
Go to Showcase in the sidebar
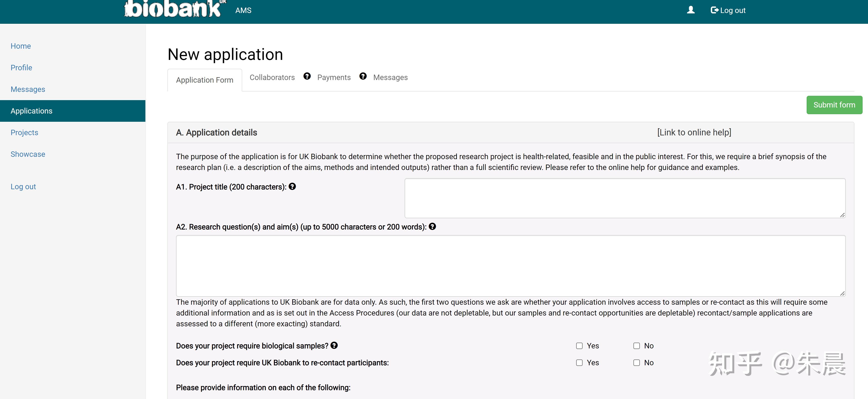point(28,154)
